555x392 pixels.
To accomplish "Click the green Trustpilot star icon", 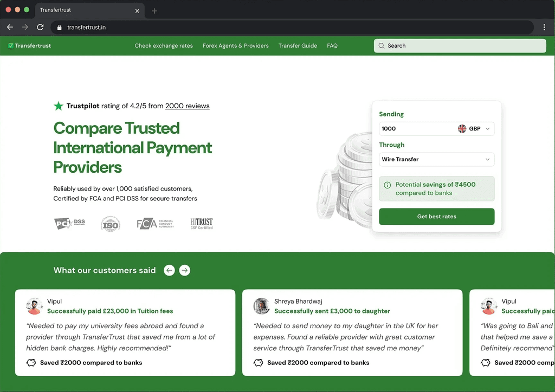I will point(59,106).
